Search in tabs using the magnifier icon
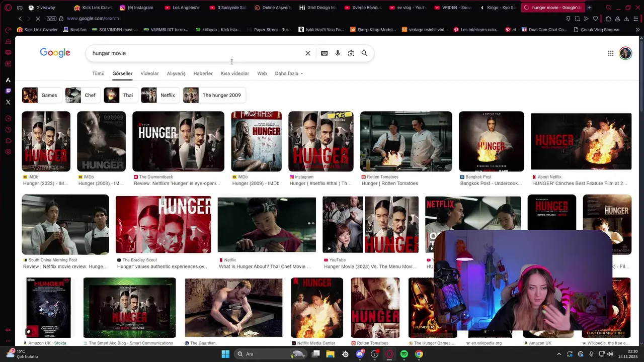644x362 pixels. [608, 8]
